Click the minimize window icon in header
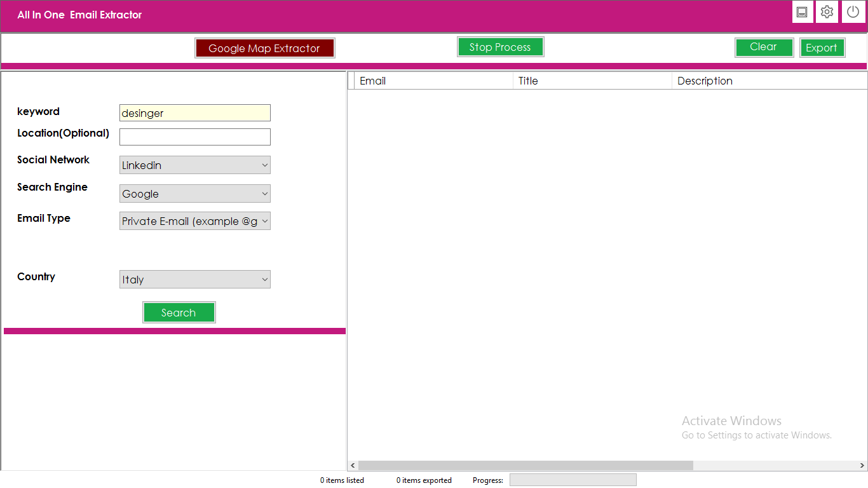 click(803, 12)
